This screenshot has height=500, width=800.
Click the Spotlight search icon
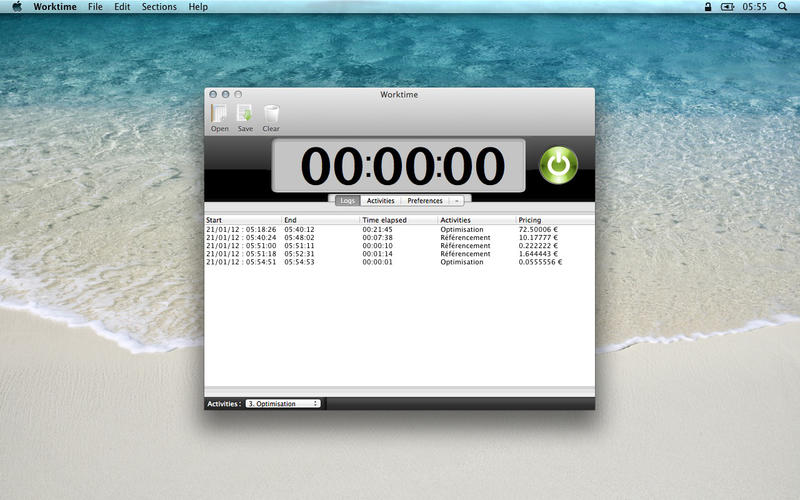point(782,7)
